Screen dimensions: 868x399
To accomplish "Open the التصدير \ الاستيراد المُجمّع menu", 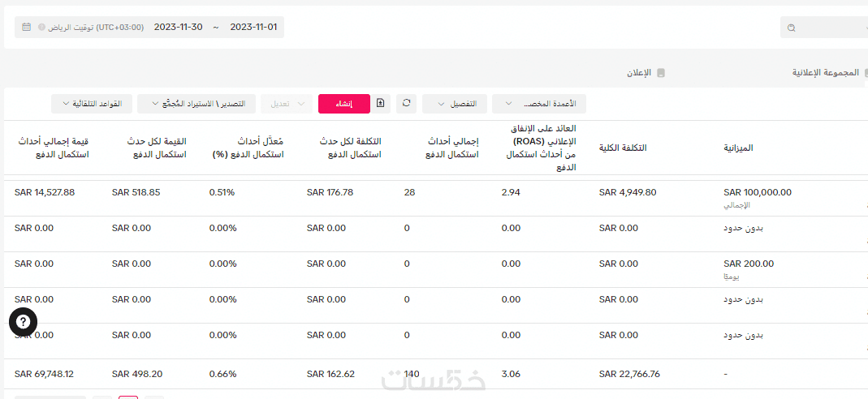I will (x=196, y=104).
